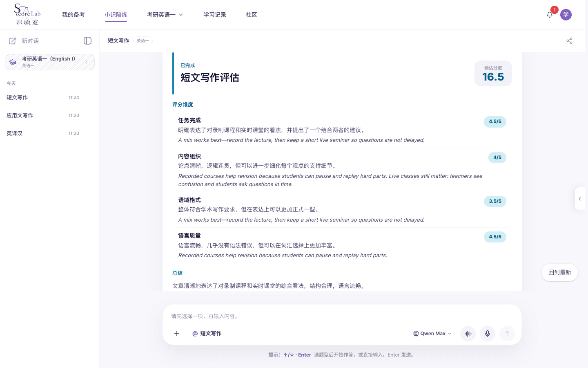The height and width of the screenshot is (368, 588).
Task: Click the 任务完成 dimension heading
Action: tap(189, 120)
